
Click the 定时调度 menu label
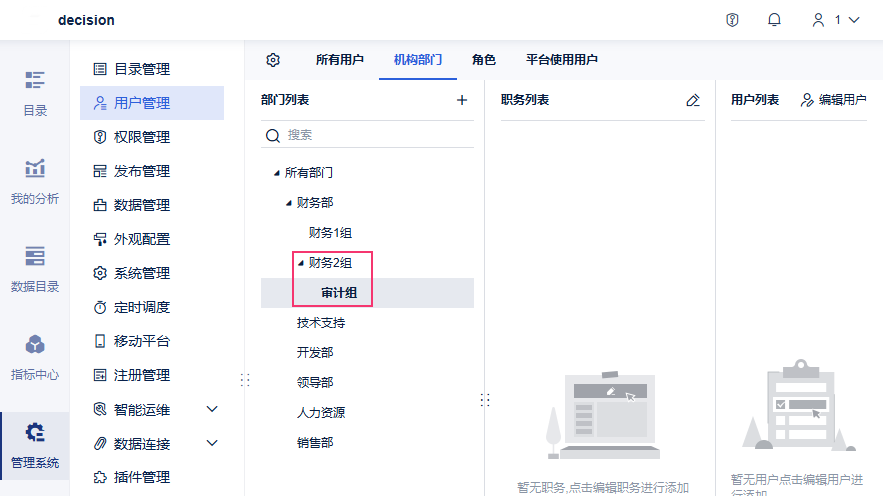(142, 307)
